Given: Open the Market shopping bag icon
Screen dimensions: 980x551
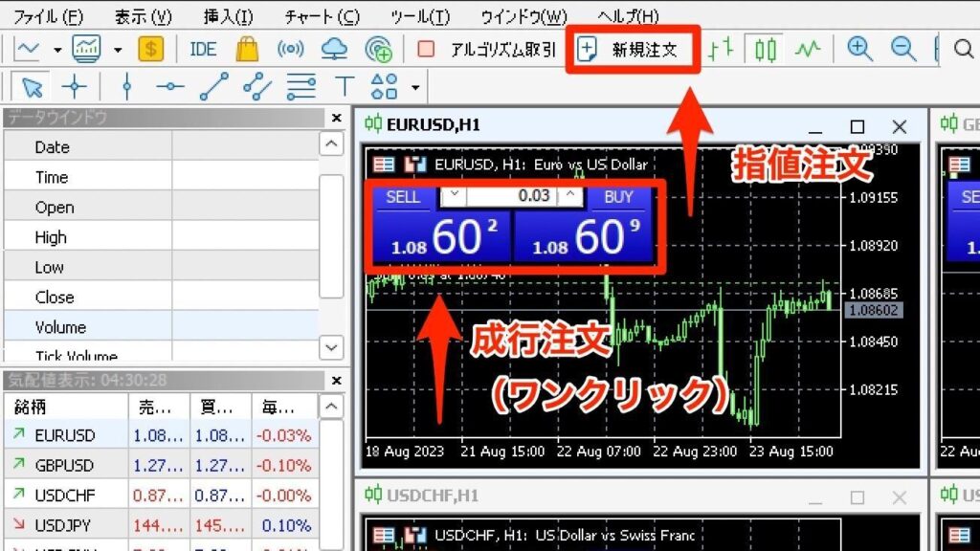Looking at the screenshot, I should pos(247,49).
